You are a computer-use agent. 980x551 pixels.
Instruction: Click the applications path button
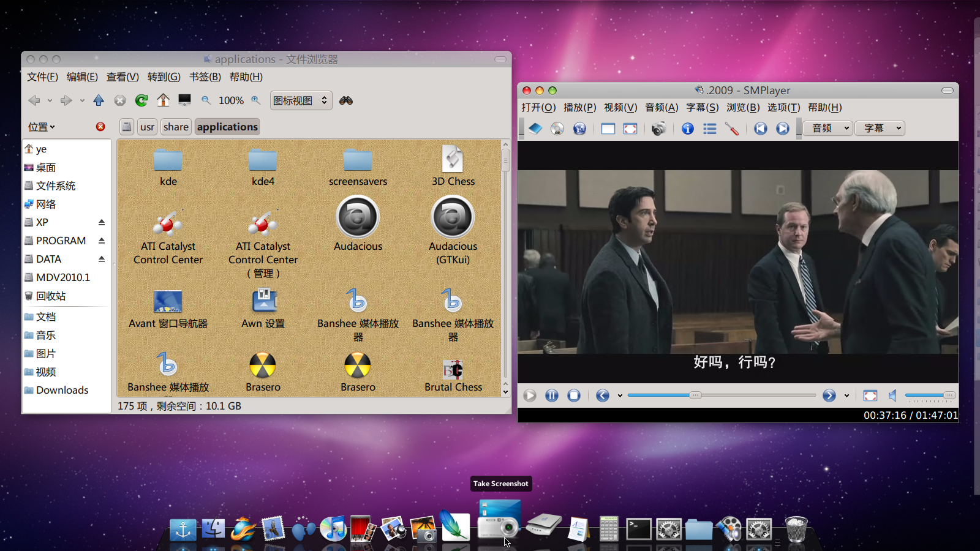[x=227, y=127]
